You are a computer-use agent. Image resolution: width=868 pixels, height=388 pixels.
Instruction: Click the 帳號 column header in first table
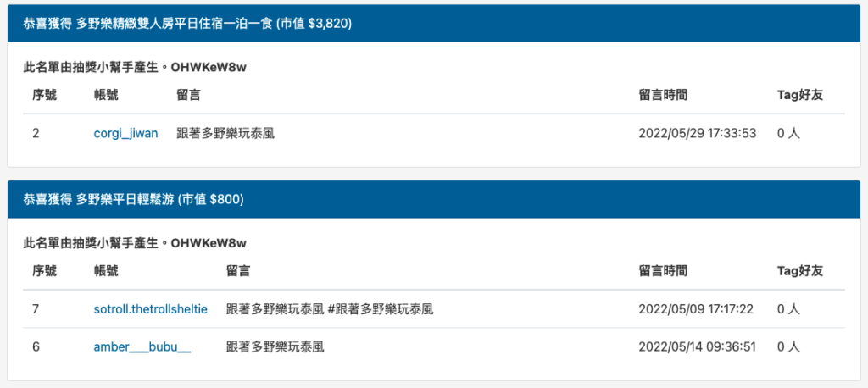coord(106,95)
